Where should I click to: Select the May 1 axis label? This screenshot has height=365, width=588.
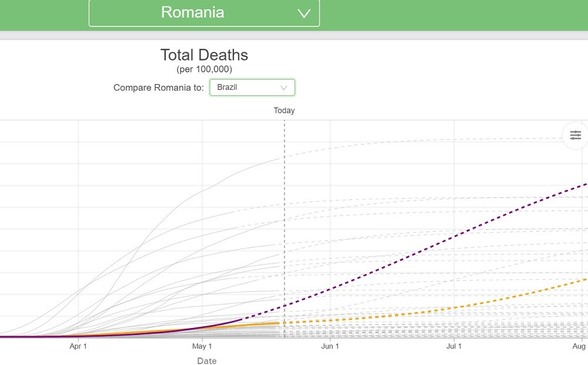pos(202,347)
